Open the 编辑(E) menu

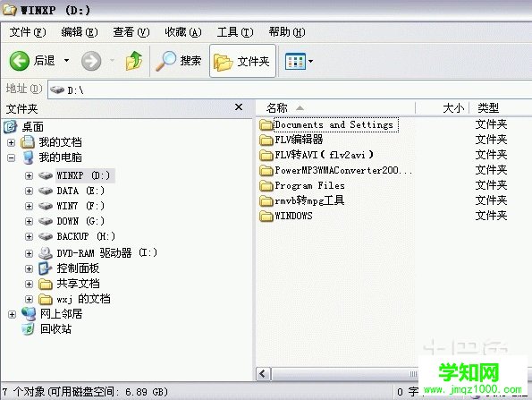80,32
